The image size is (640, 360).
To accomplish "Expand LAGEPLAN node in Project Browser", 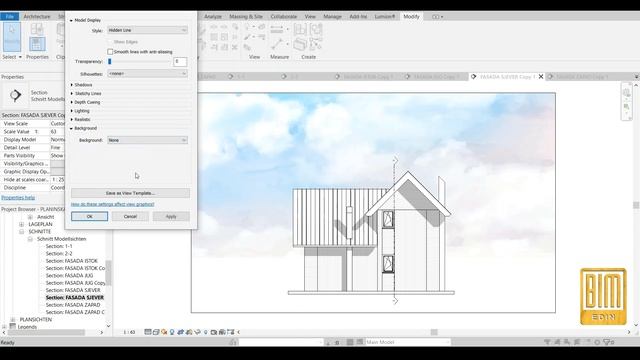I will (22, 224).
